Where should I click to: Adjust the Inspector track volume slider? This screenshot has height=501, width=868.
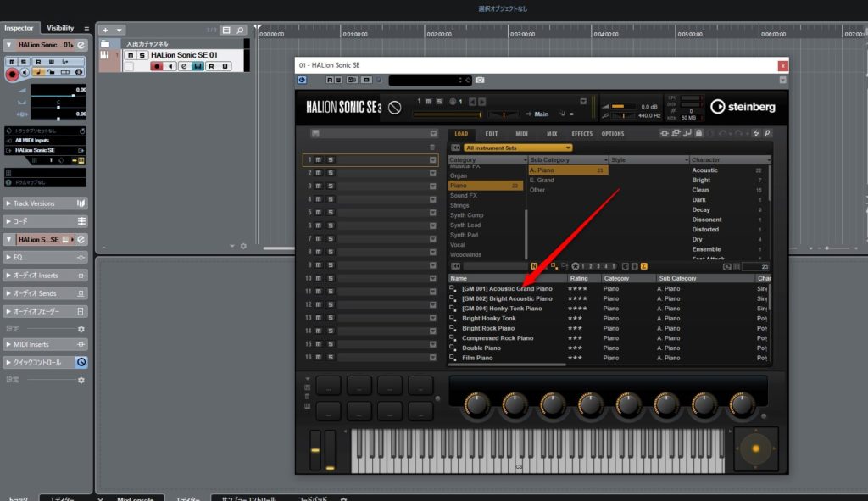tap(58, 96)
